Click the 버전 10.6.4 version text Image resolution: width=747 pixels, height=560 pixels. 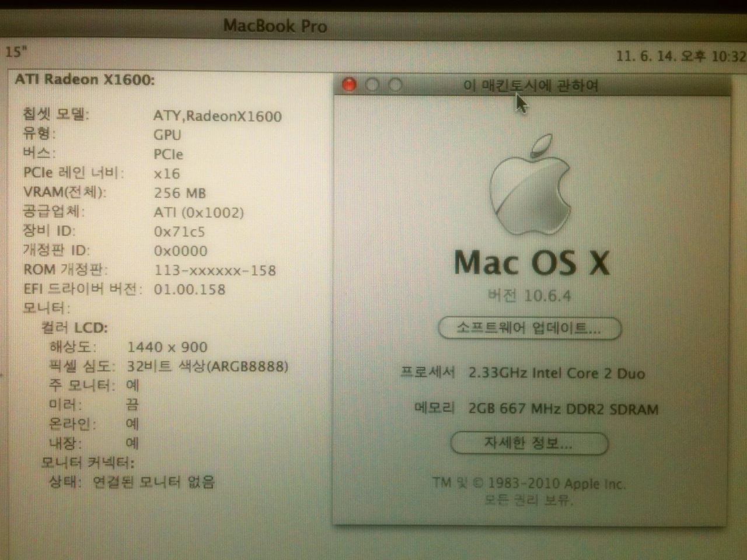click(x=529, y=296)
